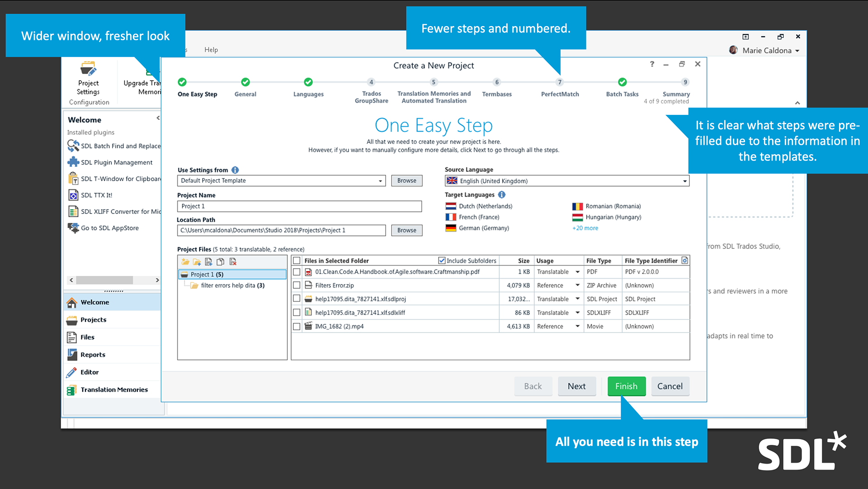The height and width of the screenshot is (489, 868).
Task: Click the copy files icon in Project Files toolbar
Action: pos(221,261)
